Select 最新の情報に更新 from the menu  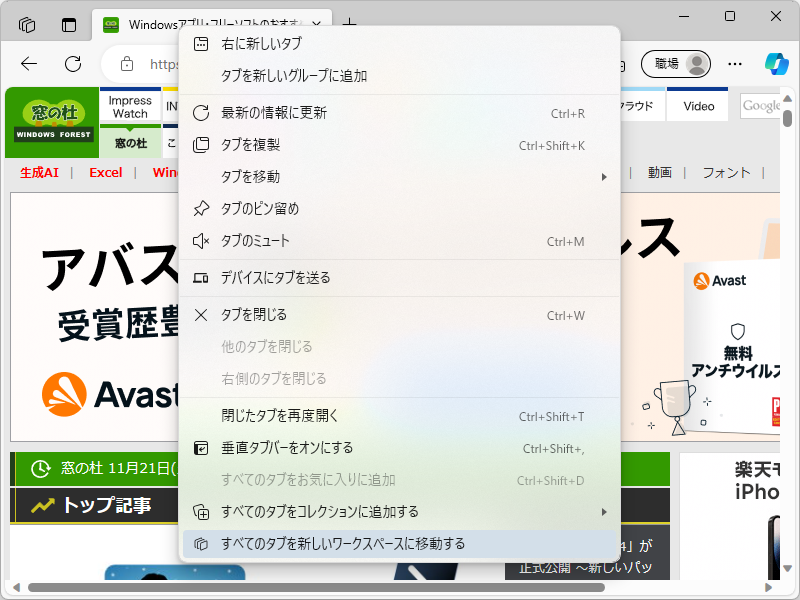click(399, 113)
